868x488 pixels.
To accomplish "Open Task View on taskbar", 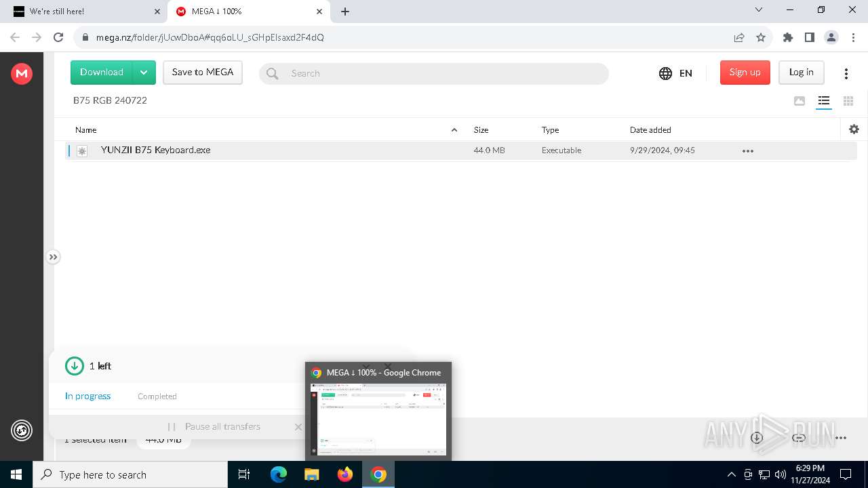I will (244, 474).
